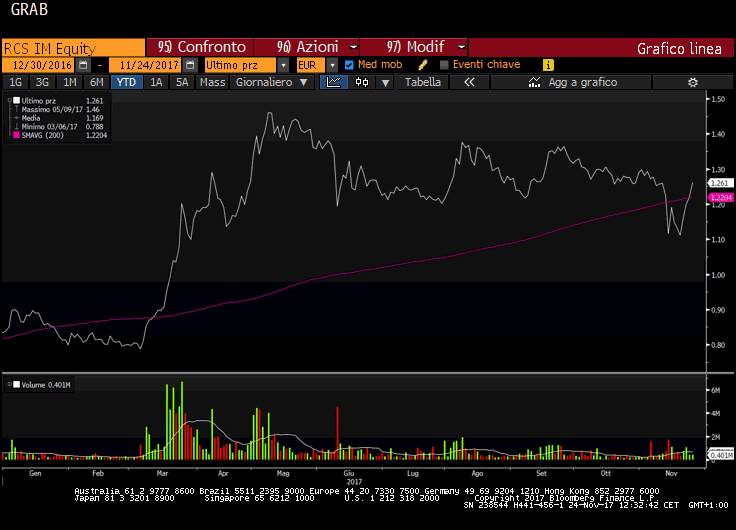This screenshot has height=530, width=736.
Task: Click the start date field 12/30/2016
Action: point(46,64)
